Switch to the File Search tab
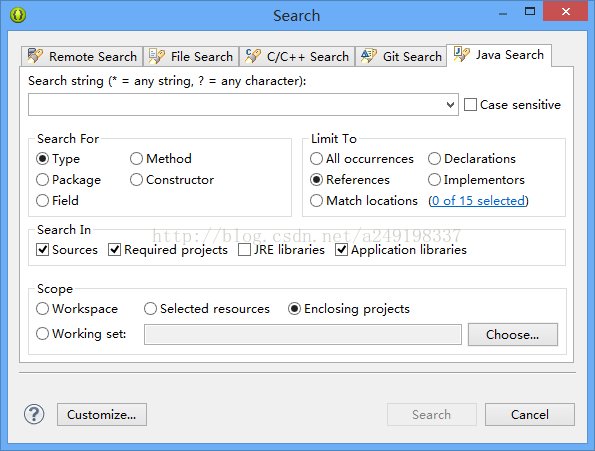595x451 pixels. [x=191, y=57]
